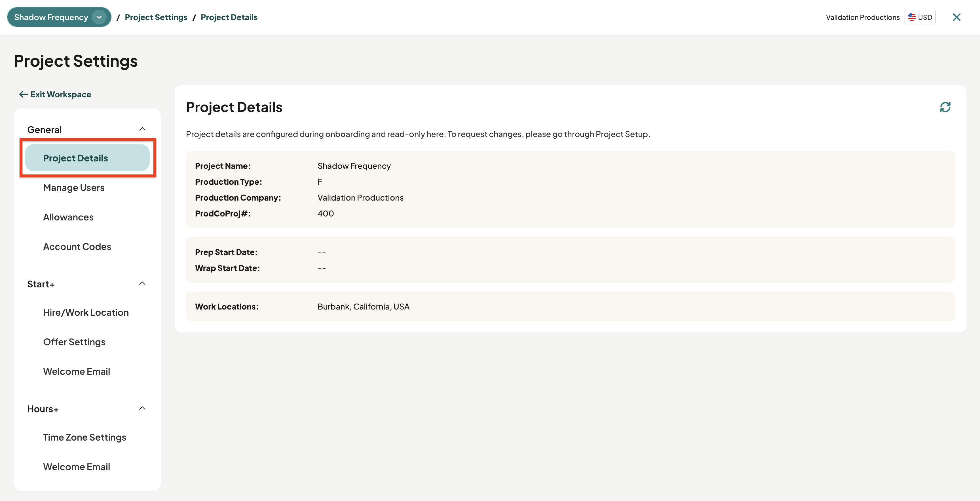Click the Exit Workspace back arrow link
Viewport: 980px width, 501px height.
pyautogui.click(x=55, y=94)
